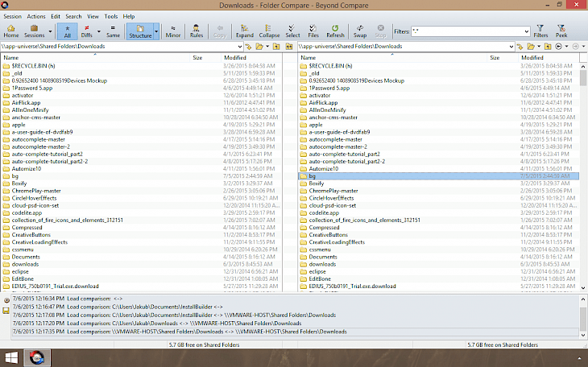Refresh the folder comparison

335,31
